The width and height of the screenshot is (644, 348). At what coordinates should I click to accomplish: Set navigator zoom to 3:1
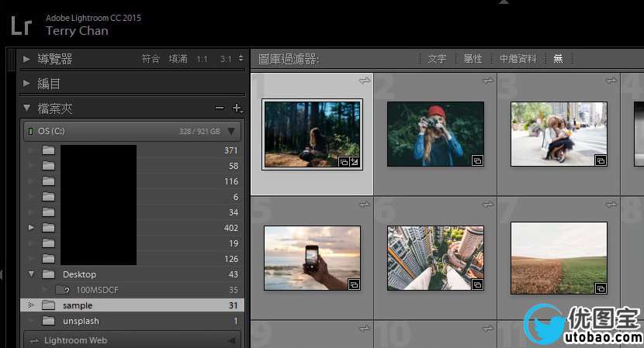226,59
